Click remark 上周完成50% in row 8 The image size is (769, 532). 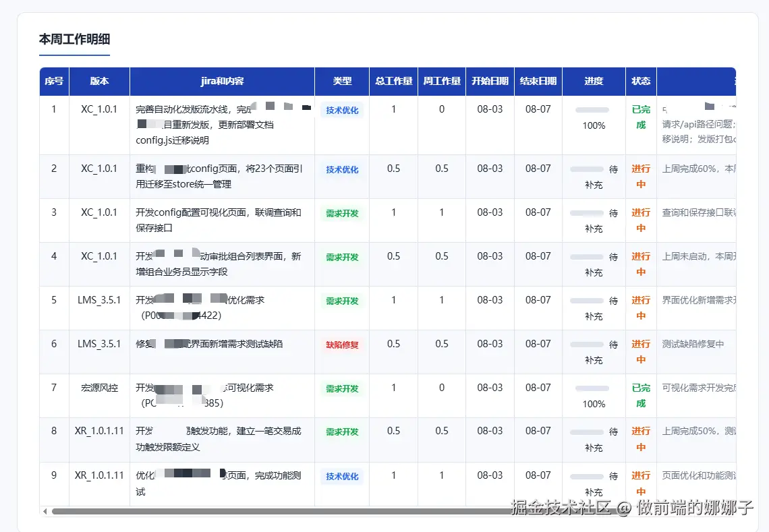point(698,431)
